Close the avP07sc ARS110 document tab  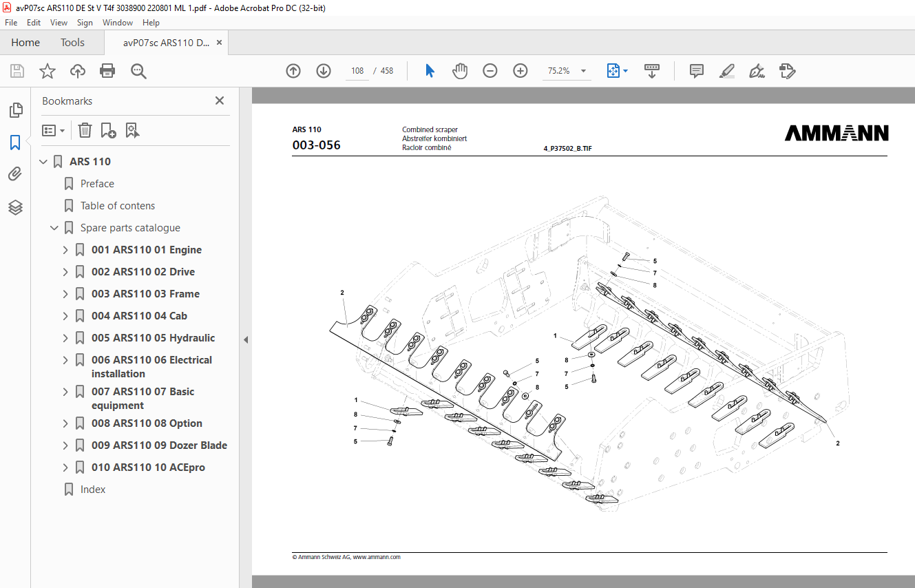[219, 42]
